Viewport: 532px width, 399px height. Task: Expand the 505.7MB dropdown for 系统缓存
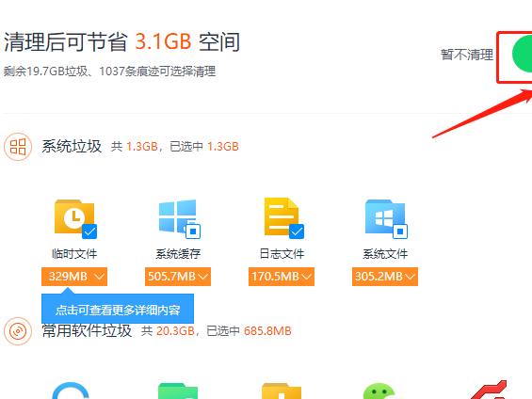178,277
